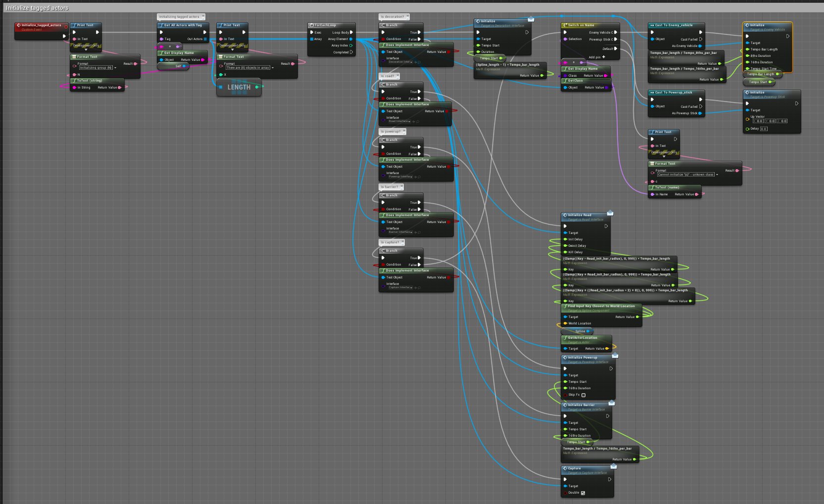Click Array Element pin on ForEachLoop
Screen dimensions: 824x504
click(351, 39)
